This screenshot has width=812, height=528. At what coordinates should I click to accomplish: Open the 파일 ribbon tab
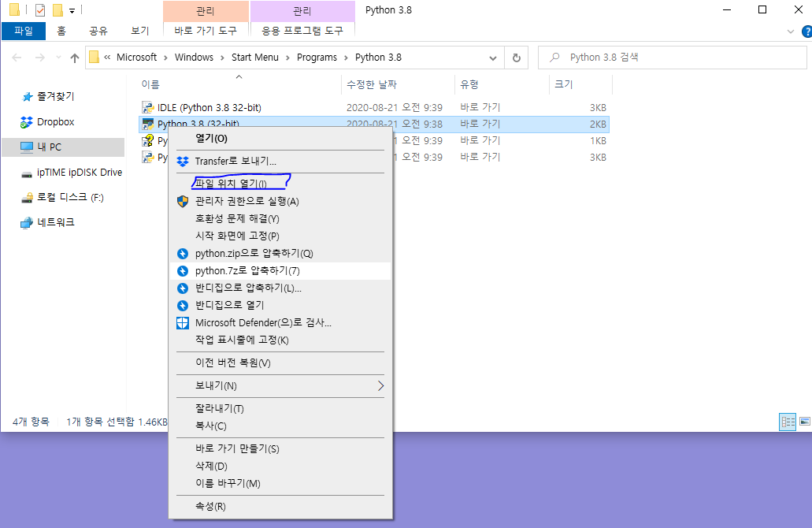point(24,31)
